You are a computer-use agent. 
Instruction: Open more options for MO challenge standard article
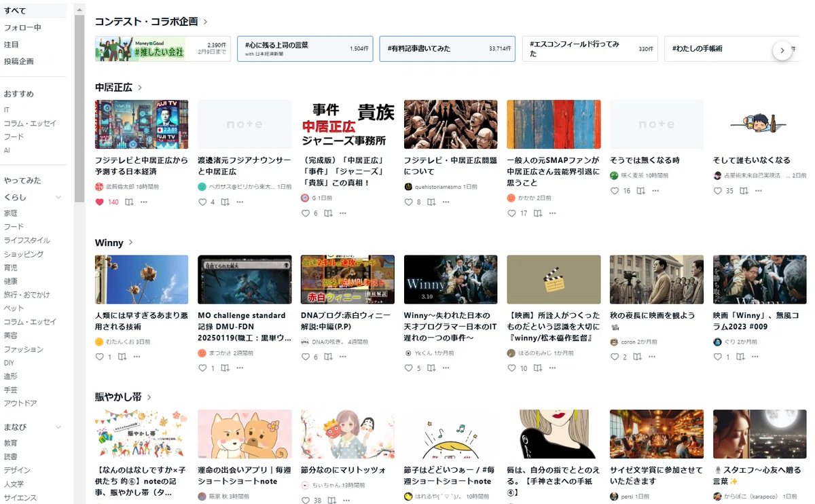tap(240, 367)
